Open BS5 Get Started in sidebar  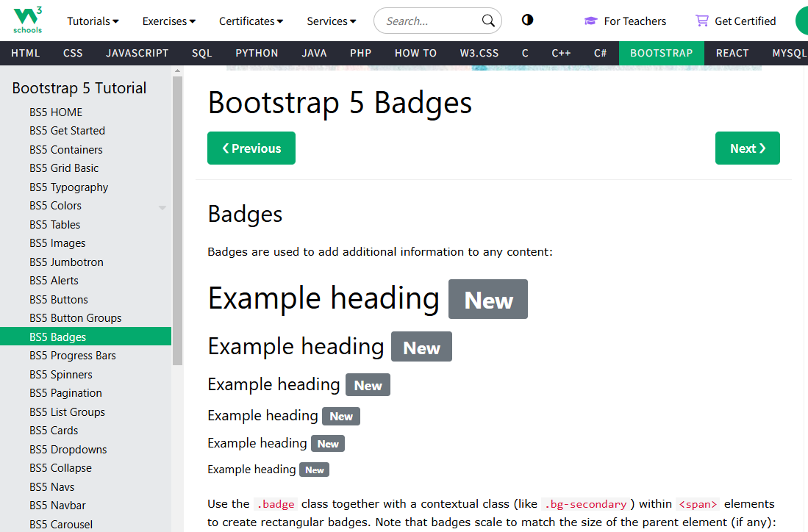coord(85,131)
